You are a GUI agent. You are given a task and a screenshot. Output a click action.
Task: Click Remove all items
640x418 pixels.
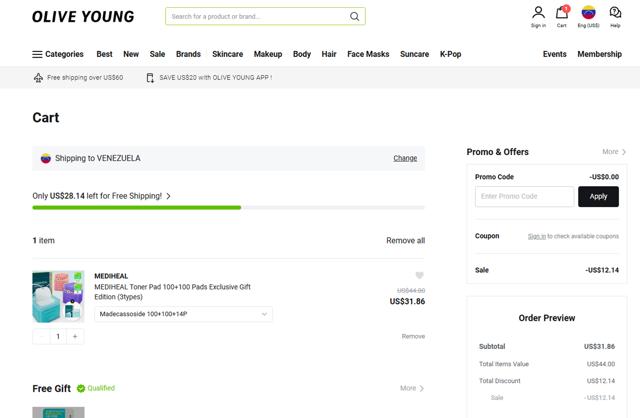(405, 240)
